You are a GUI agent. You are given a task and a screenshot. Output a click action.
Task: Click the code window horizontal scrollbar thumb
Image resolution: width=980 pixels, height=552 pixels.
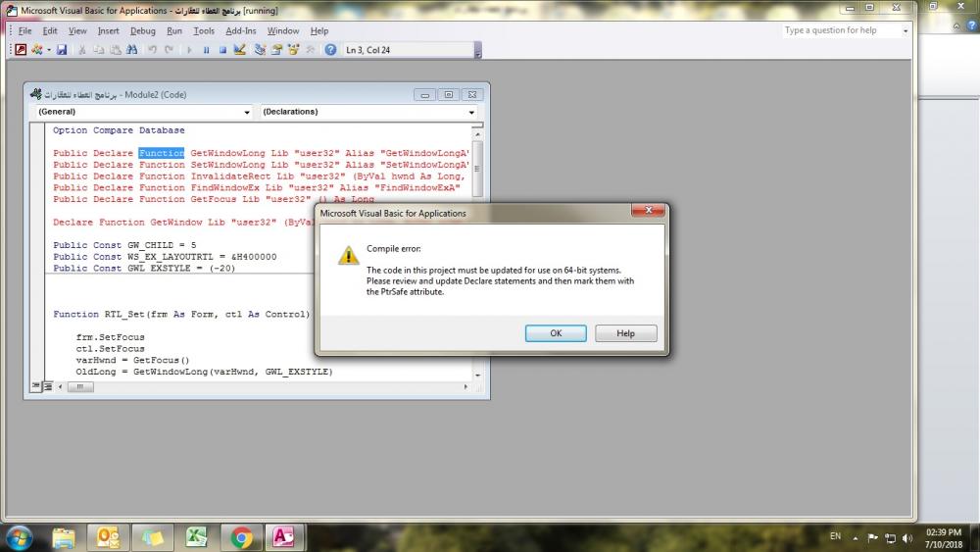coord(80,387)
